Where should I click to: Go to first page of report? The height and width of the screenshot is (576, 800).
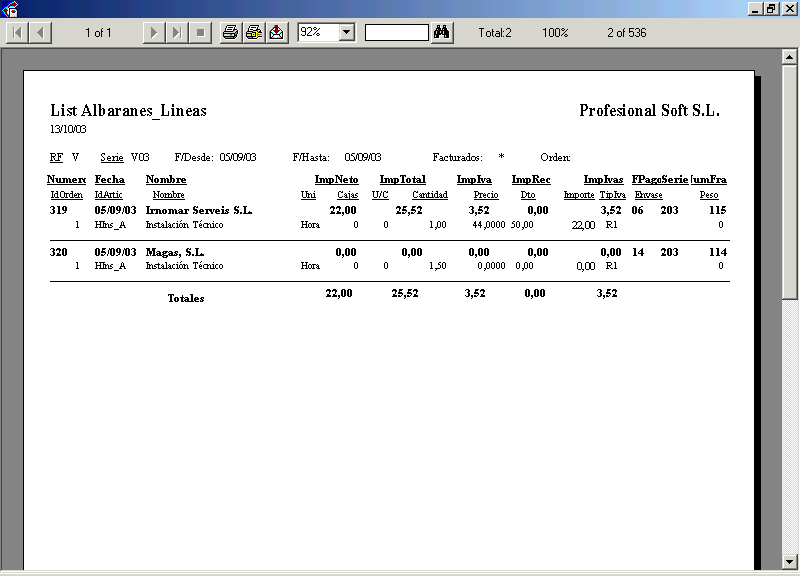pyautogui.click(x=17, y=33)
